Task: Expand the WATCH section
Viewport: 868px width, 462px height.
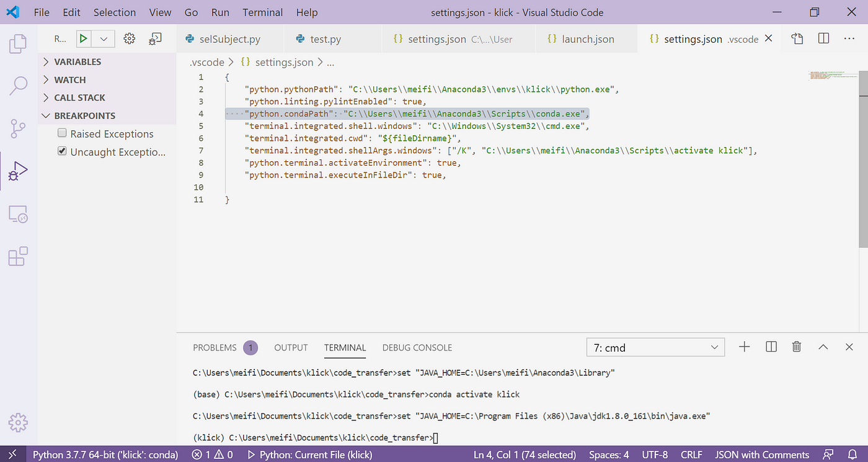Action: [x=107, y=79]
